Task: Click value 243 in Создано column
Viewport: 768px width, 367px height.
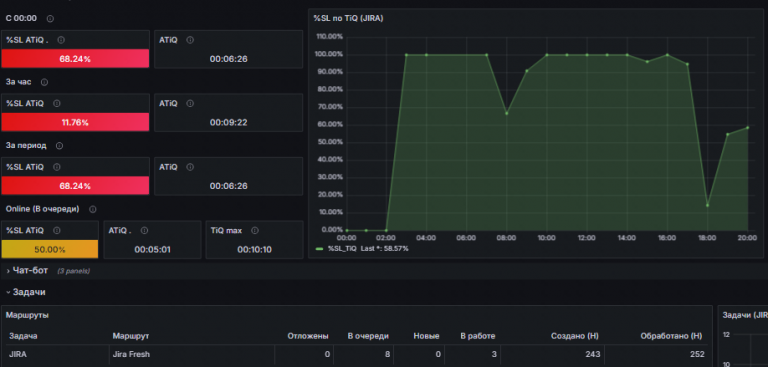Action: (593, 354)
